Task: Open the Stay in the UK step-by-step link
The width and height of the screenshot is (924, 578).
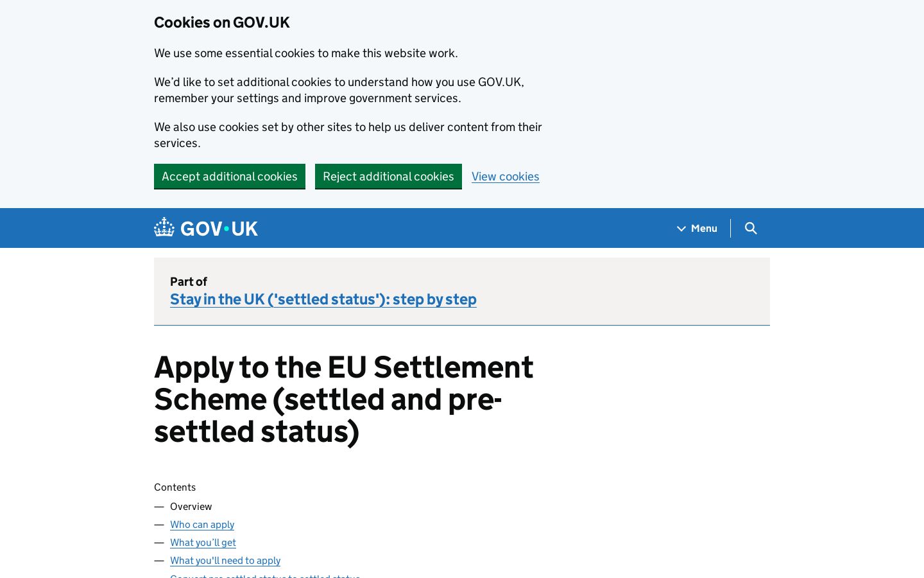Action: [323, 299]
